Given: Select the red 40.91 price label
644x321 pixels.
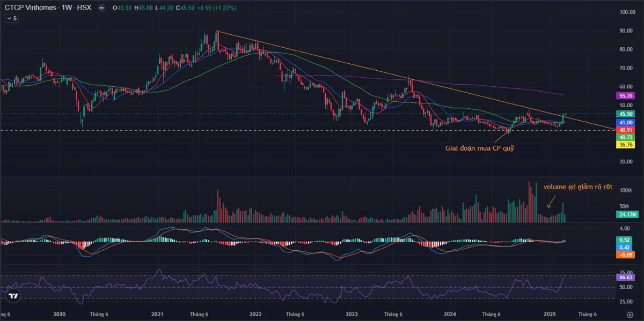Looking at the screenshot, I should [625, 130].
